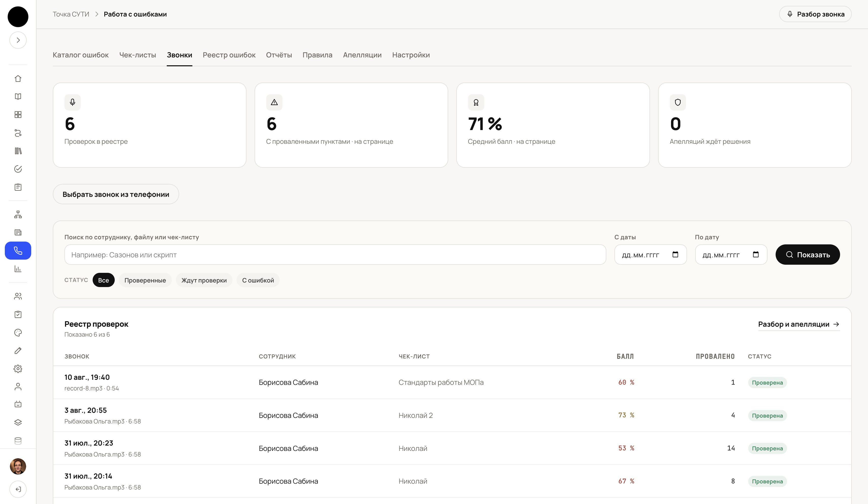Filter status by 'Проверенные'

pyautogui.click(x=145, y=280)
